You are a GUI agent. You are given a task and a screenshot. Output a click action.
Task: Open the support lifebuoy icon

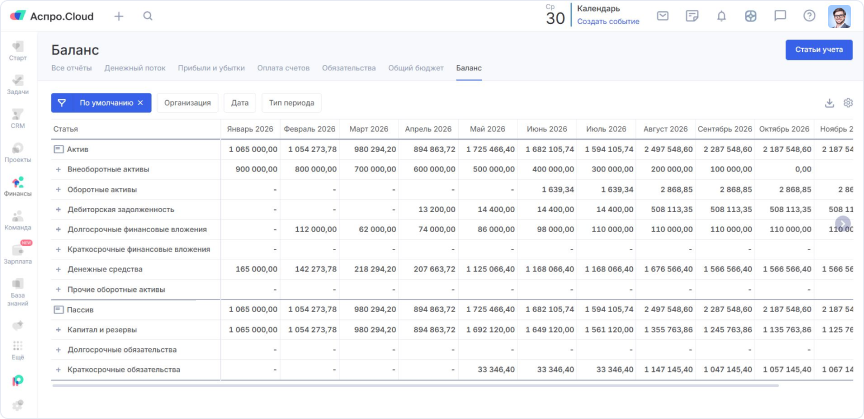750,16
